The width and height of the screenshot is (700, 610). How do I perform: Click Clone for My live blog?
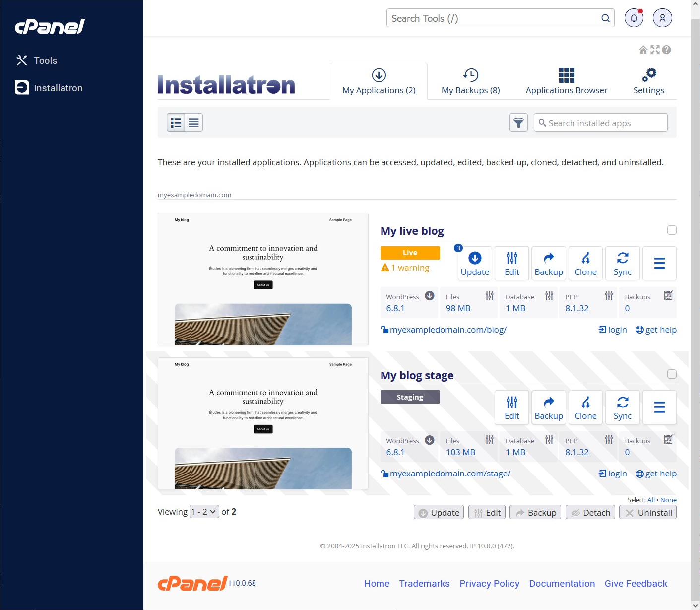(x=585, y=264)
